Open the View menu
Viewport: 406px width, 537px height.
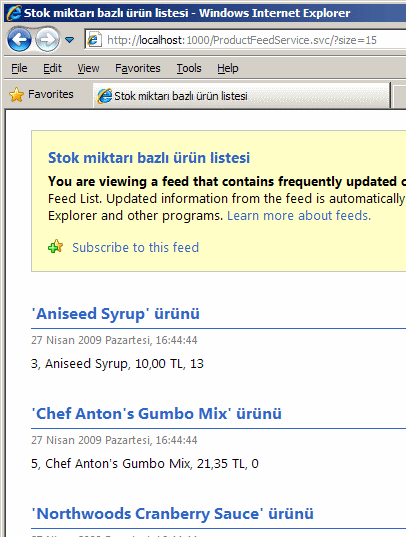[x=88, y=68]
